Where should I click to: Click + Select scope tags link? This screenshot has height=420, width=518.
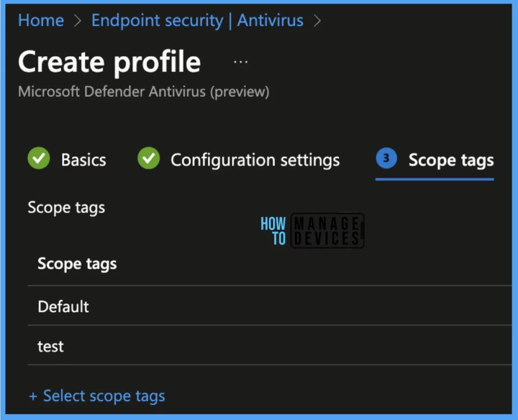tap(97, 396)
